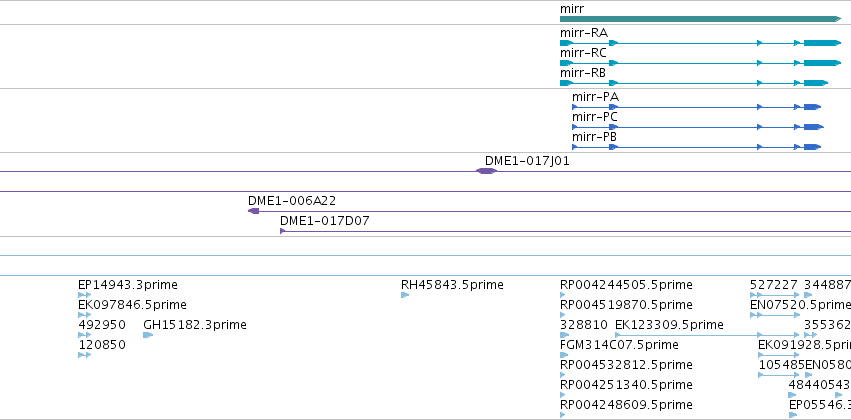Select the RP004244505.5prime label
Image resolution: width=851 pixels, height=420 pixels.
626,285
